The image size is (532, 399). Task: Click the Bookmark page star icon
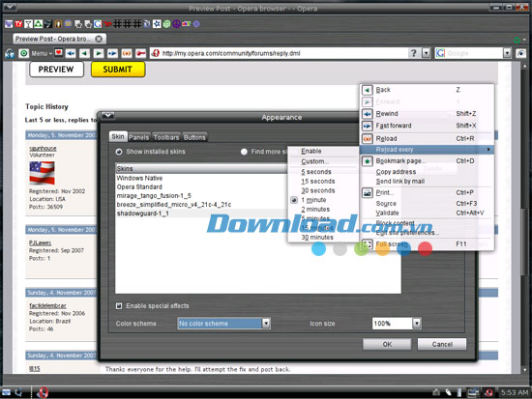click(x=368, y=161)
